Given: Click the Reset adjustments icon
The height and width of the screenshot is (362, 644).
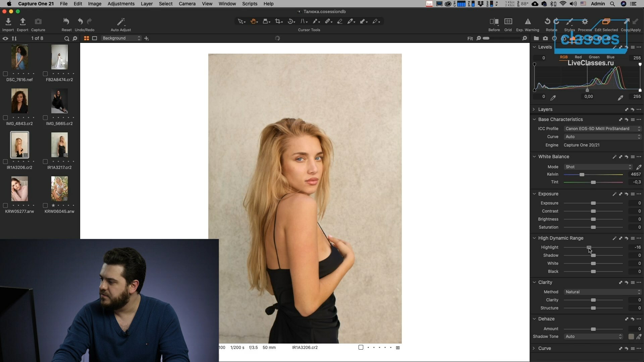Looking at the screenshot, I should tap(66, 22).
